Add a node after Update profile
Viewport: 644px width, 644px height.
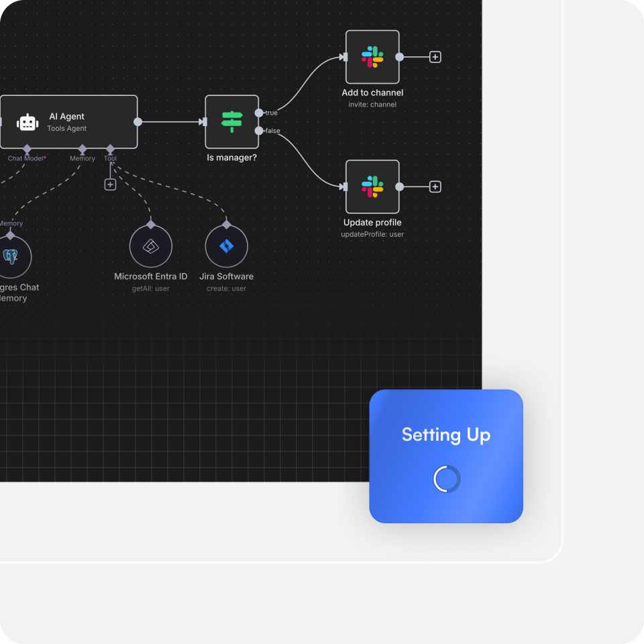click(435, 186)
